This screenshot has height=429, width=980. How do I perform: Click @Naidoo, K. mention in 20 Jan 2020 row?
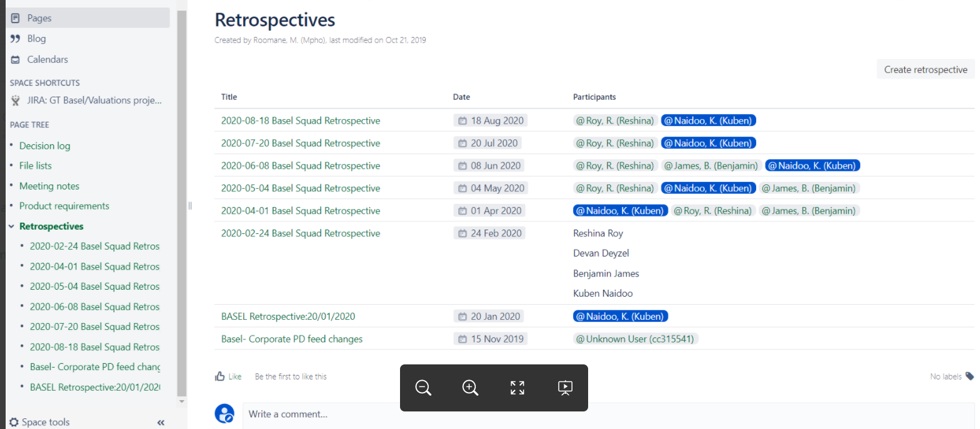coord(621,316)
